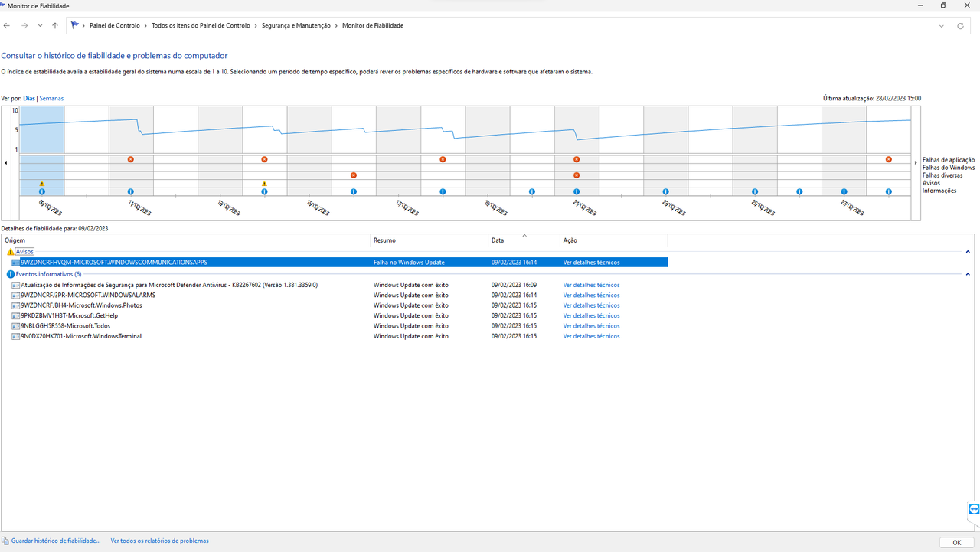Click the information icon for 20/02/2023
The height and width of the screenshot is (552, 980).
coord(532,191)
